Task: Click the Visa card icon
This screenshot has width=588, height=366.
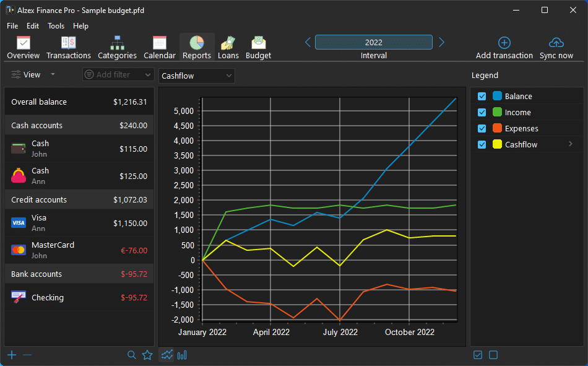Action: (19, 223)
